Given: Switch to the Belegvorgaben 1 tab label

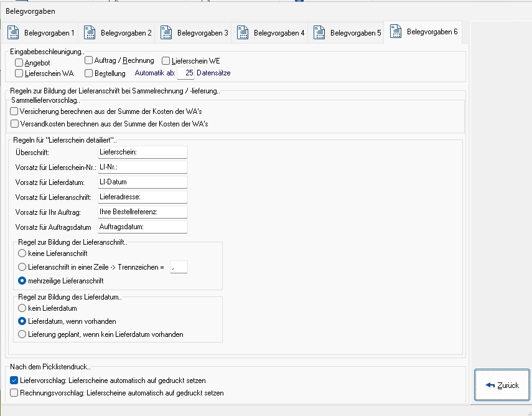Looking at the screenshot, I should pyautogui.click(x=49, y=33).
